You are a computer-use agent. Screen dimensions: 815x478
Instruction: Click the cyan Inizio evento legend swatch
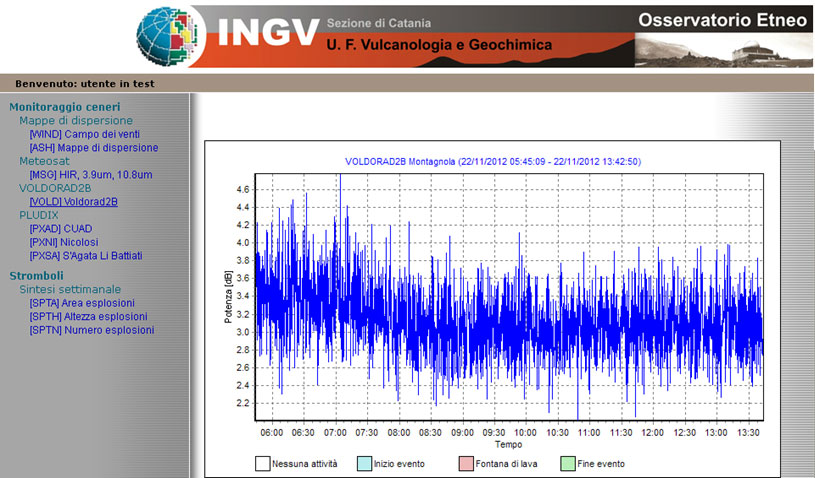tap(364, 463)
